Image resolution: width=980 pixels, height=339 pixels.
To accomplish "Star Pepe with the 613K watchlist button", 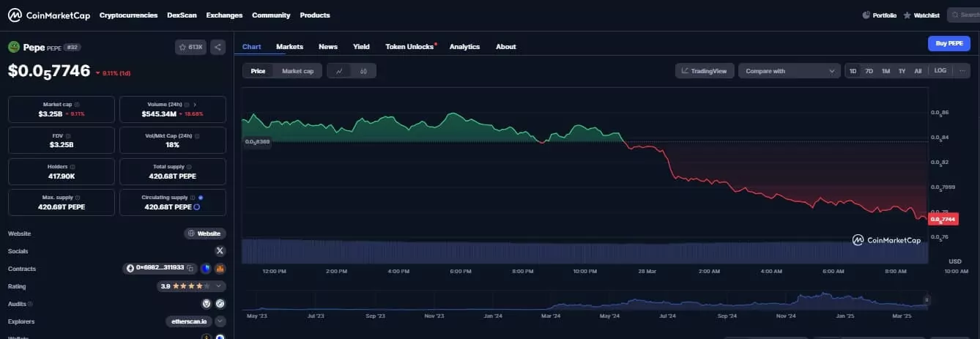I will coord(191,47).
